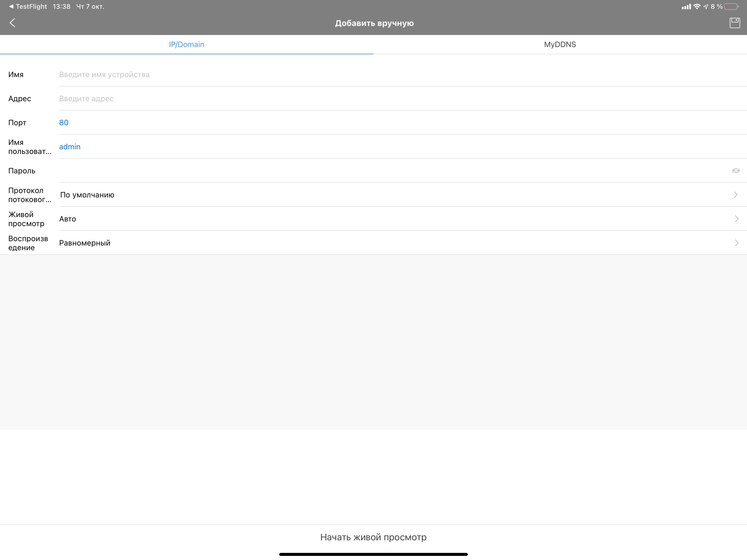Tap the Порт field label

point(17,122)
